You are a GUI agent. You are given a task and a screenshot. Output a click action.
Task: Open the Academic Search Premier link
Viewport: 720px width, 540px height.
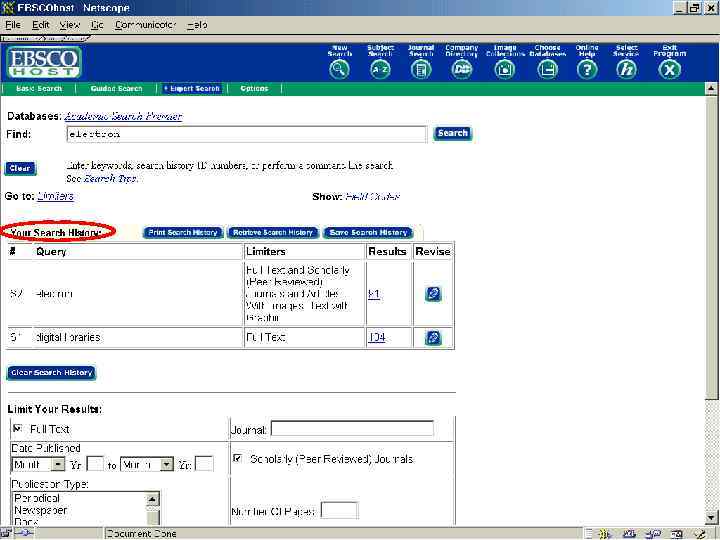coord(124,116)
